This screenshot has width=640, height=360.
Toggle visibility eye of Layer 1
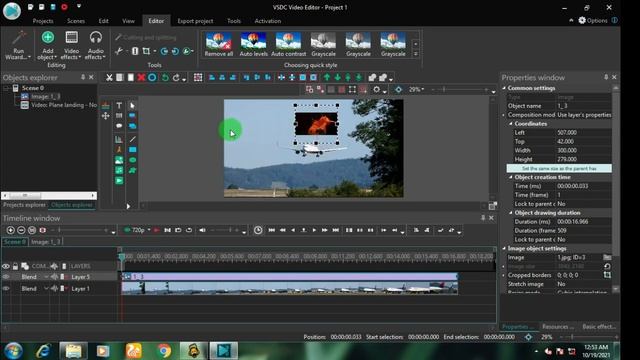pos(6,289)
